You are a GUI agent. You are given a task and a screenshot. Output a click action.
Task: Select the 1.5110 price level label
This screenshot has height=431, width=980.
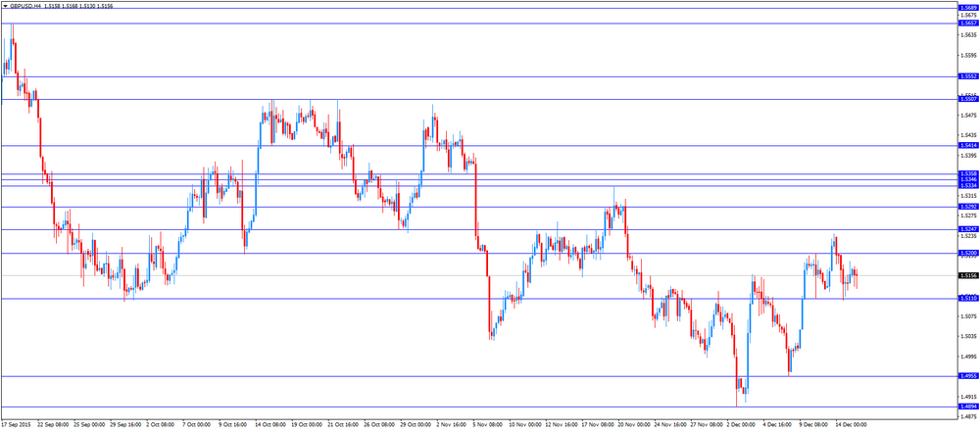968,299
